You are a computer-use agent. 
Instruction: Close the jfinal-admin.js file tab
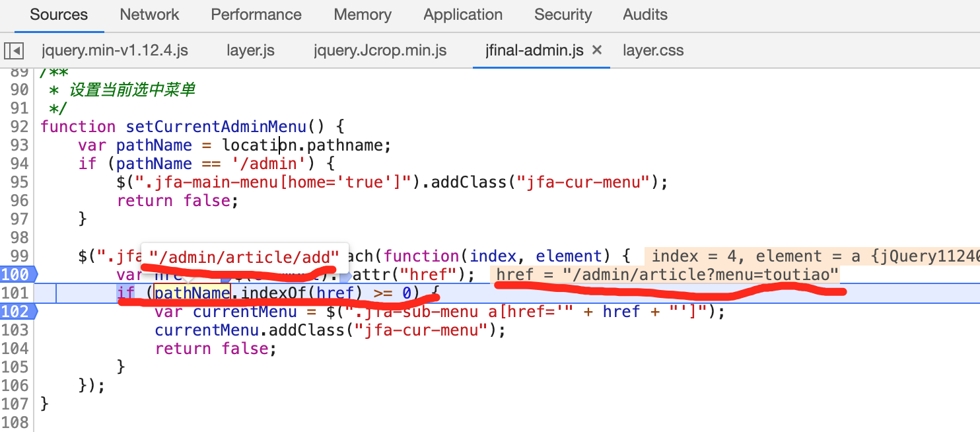pyautogui.click(x=597, y=50)
